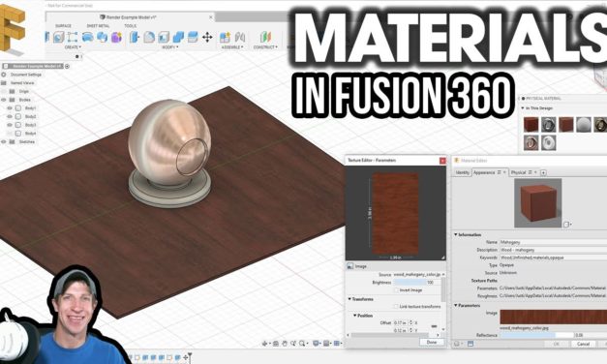Select the Move/Copy four-arrow tool
607x364 pixels.
pyautogui.click(x=207, y=37)
